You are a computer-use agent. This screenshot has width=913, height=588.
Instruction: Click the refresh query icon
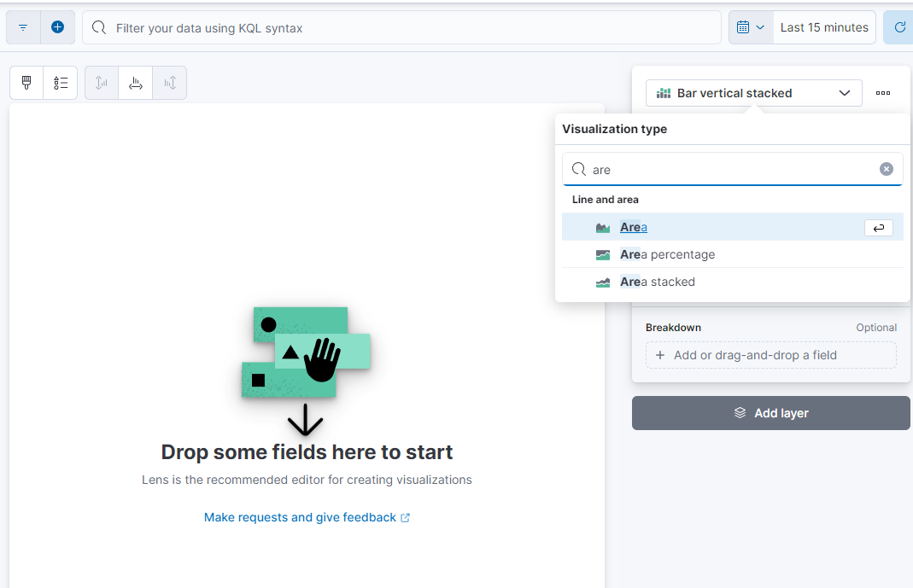[902, 26]
